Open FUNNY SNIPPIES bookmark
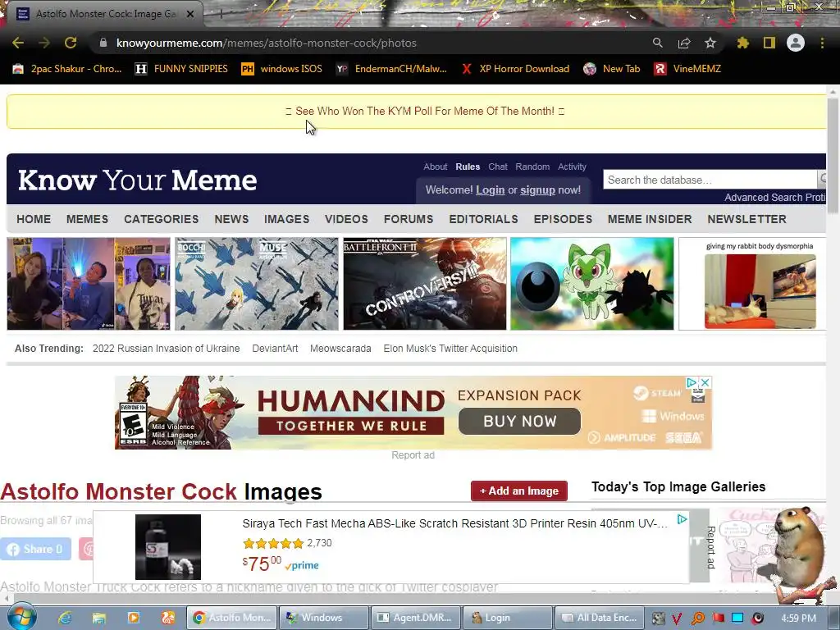The height and width of the screenshot is (630, 840). point(181,69)
